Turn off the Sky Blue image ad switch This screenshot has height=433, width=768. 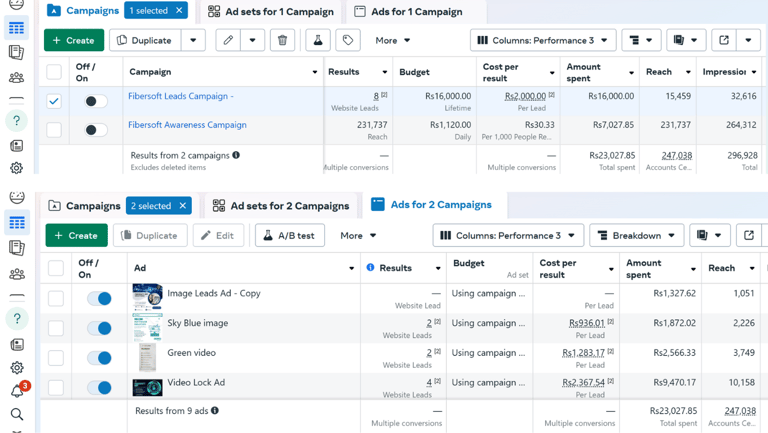click(99, 328)
